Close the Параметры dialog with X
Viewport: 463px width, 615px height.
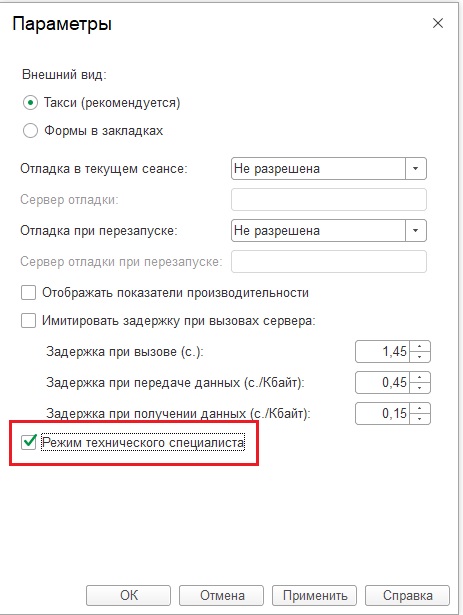pyautogui.click(x=437, y=24)
